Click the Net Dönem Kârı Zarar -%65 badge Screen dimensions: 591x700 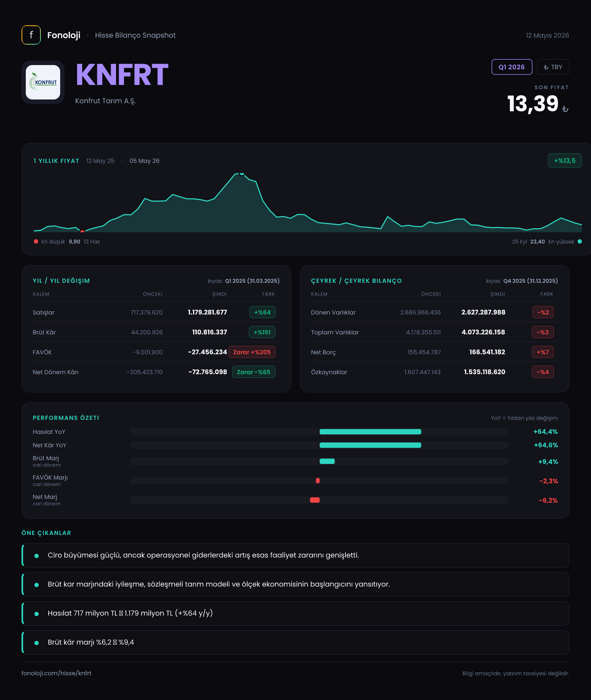tap(254, 372)
